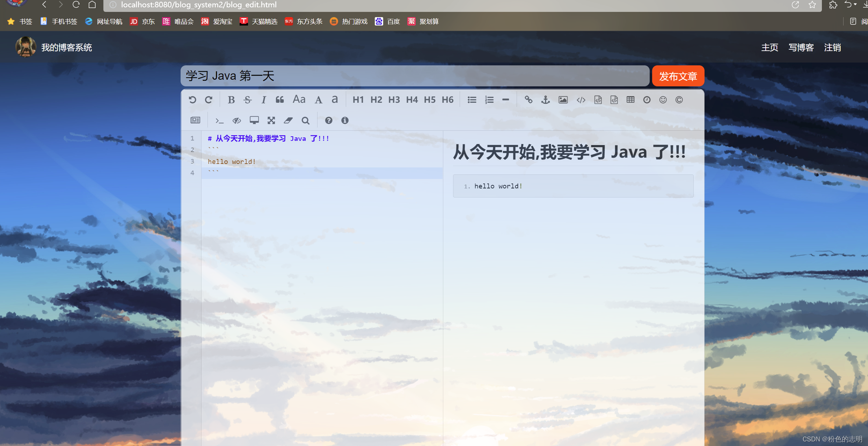Image resolution: width=868 pixels, height=446 pixels.
Task: Open the 手机书签 folder
Action: pyautogui.click(x=59, y=21)
